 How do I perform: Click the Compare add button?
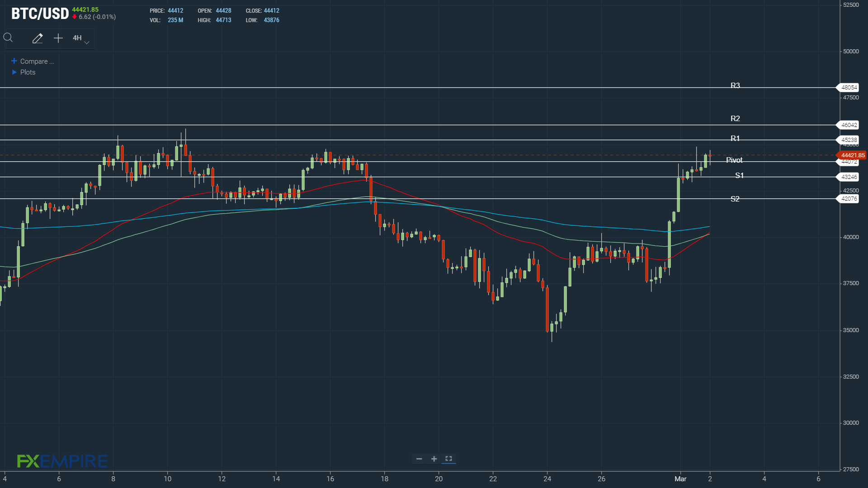click(33, 61)
